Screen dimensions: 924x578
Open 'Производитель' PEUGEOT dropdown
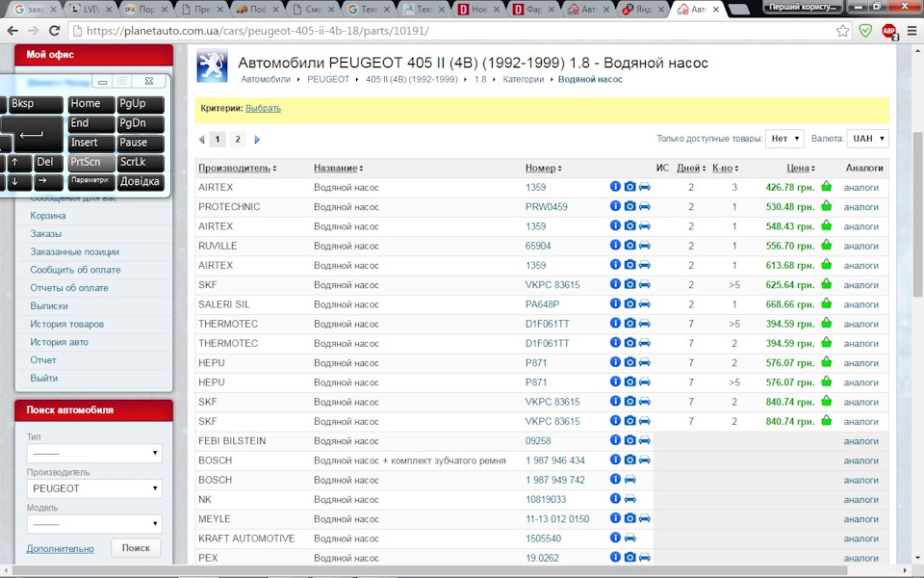(94, 488)
